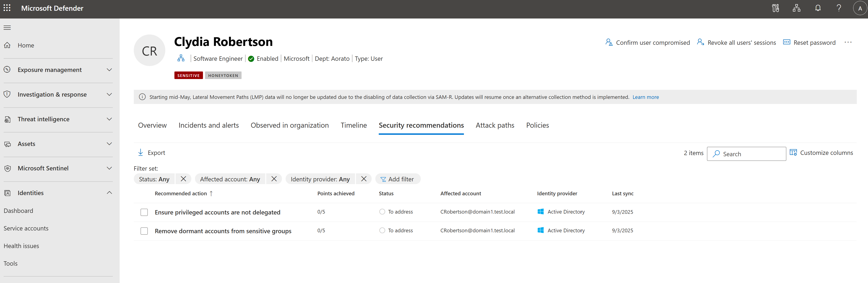868x283 pixels.
Task: Click the more options ellipsis near Reset password
Action: 849,42
